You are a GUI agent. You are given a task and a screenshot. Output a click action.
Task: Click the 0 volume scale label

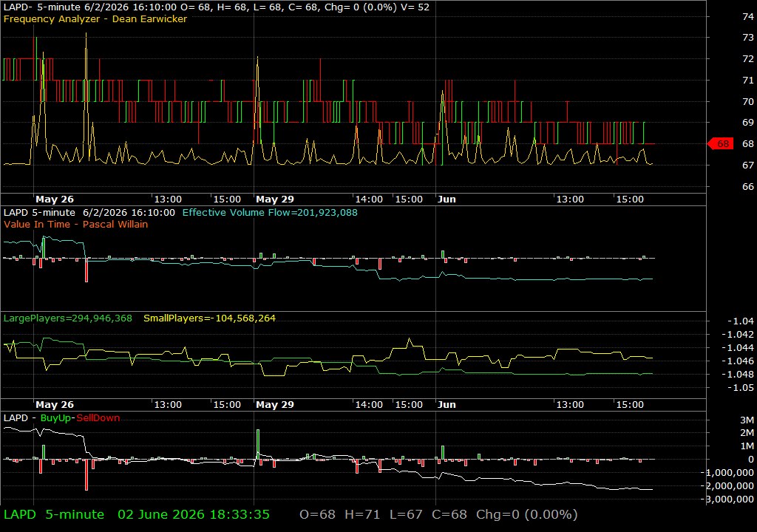click(x=751, y=459)
